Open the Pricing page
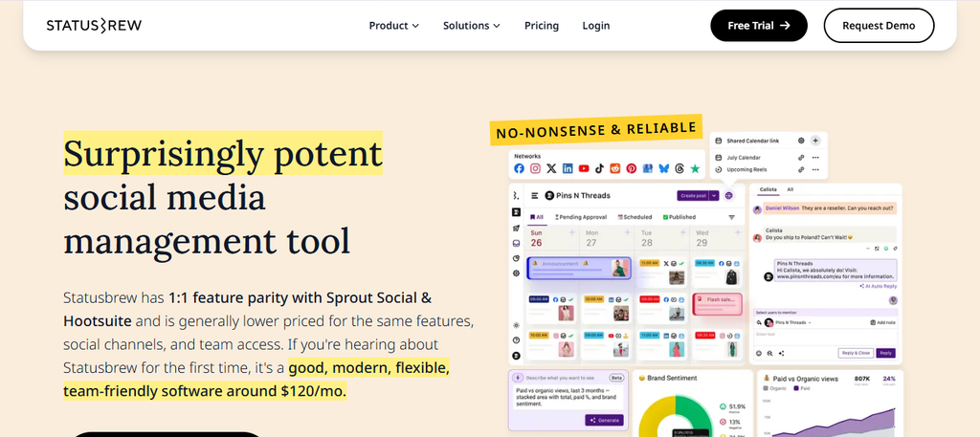980x437 pixels. coord(542,26)
